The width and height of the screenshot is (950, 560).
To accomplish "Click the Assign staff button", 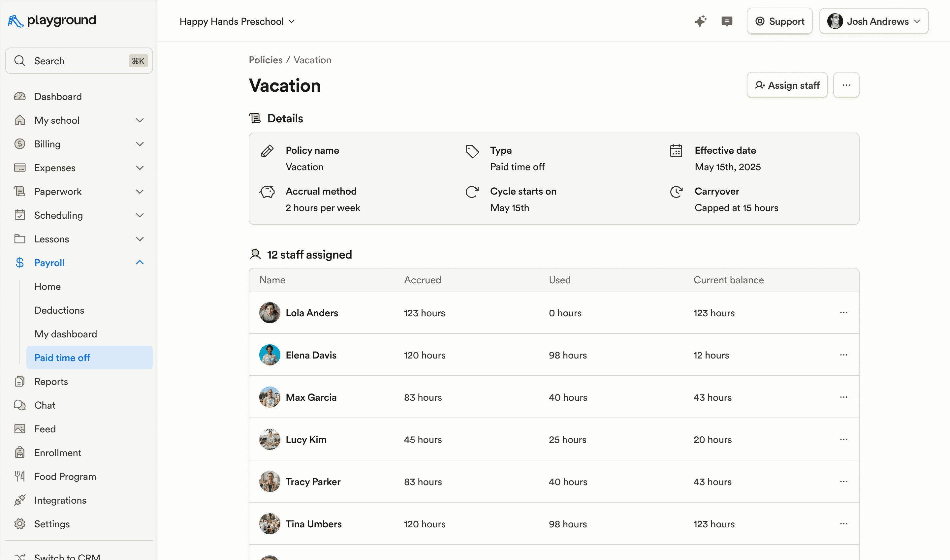I will click(x=787, y=85).
